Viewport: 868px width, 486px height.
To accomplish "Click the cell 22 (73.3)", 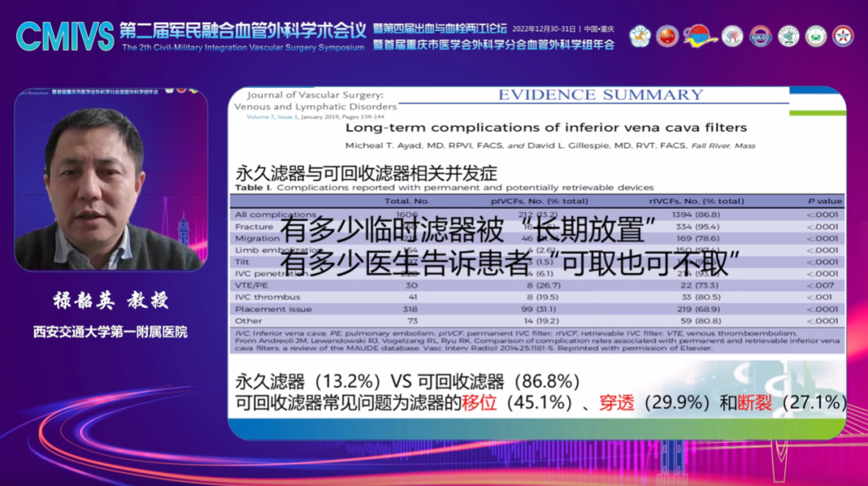I will point(700,286).
